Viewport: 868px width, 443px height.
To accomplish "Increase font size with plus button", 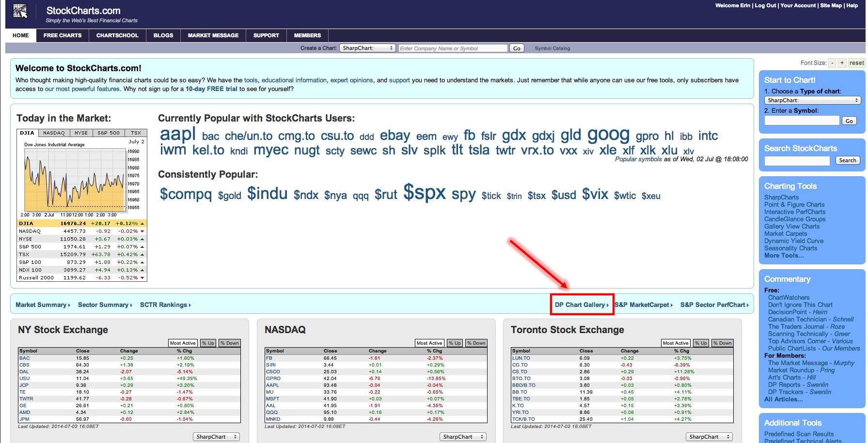I will coord(842,63).
